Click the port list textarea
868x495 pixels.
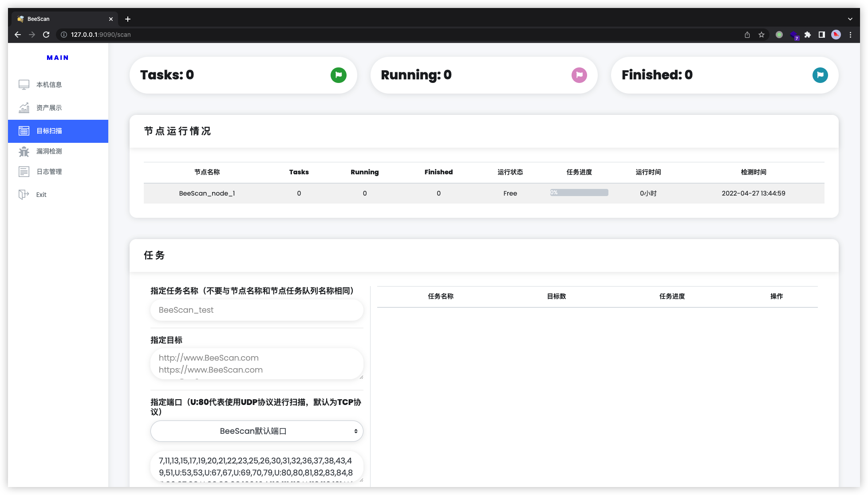256,467
